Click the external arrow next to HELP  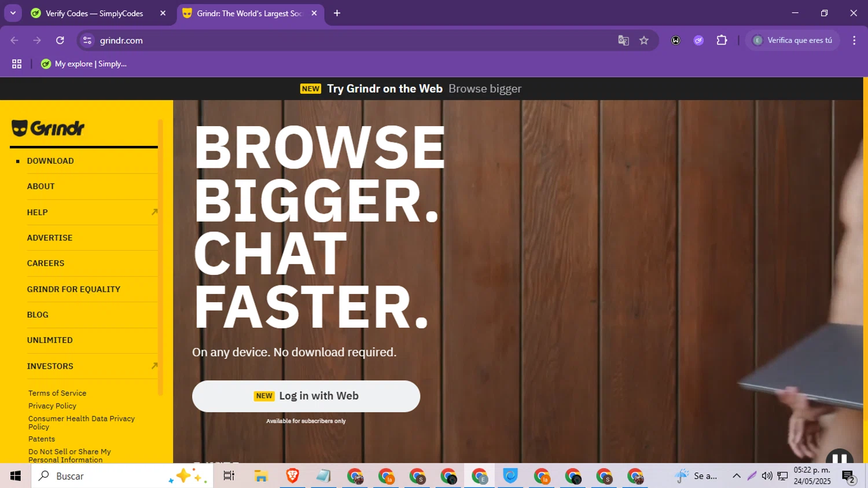155,212
